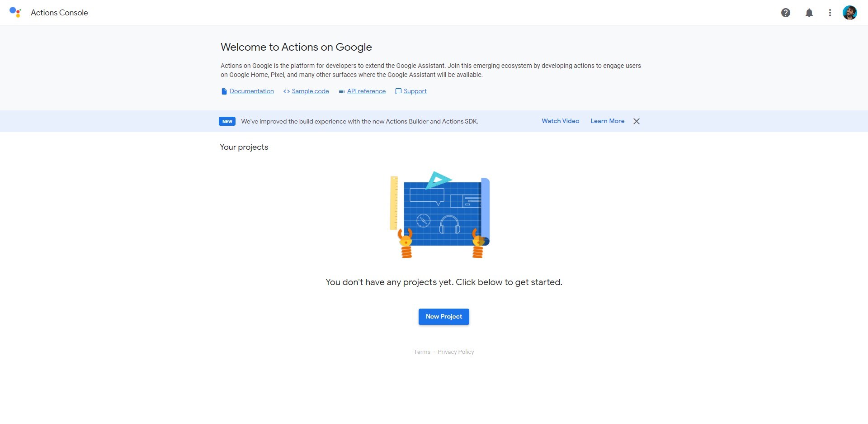This screenshot has height=424, width=868.
Task: Click the Google Assistant logo icon
Action: pos(15,12)
